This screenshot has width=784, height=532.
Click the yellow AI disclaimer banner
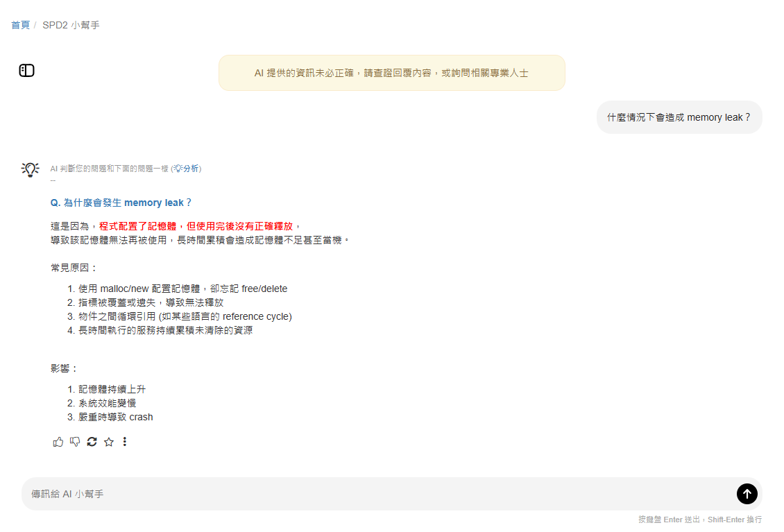(391, 73)
